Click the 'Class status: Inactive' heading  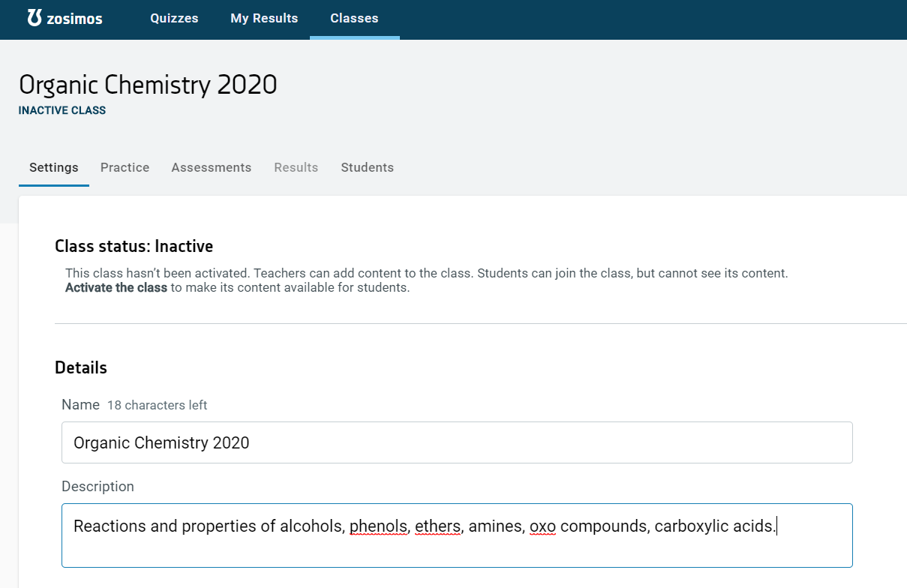click(x=134, y=246)
